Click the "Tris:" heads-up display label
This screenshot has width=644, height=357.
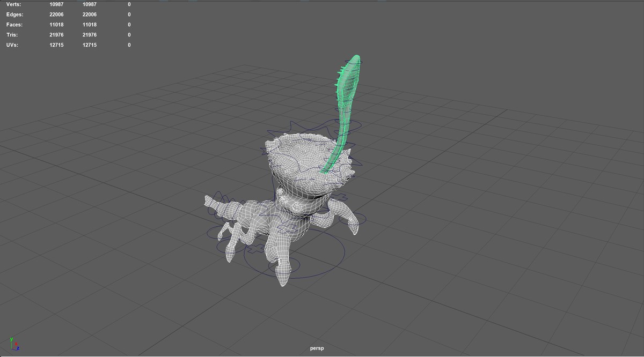tap(12, 35)
